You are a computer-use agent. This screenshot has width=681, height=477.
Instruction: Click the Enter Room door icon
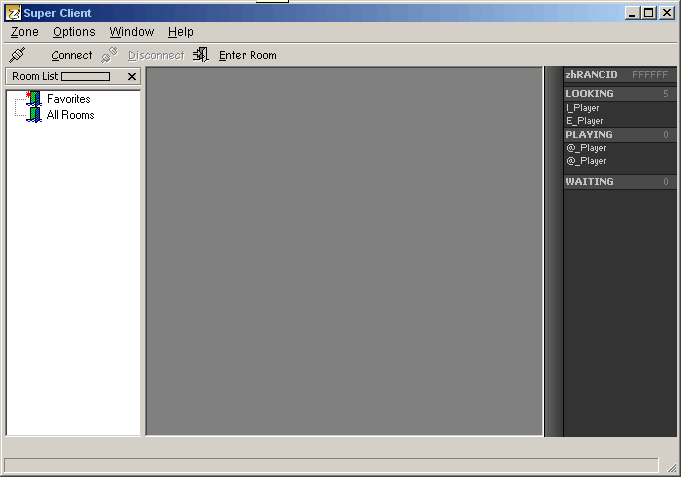pos(201,55)
